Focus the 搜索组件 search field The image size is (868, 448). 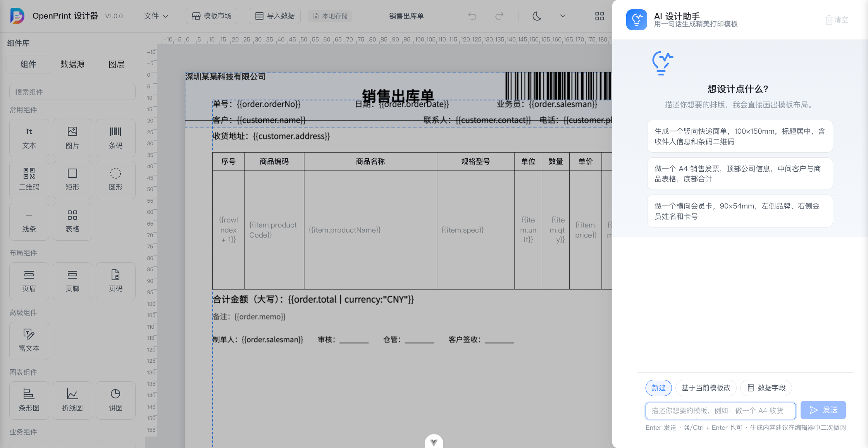tap(72, 92)
